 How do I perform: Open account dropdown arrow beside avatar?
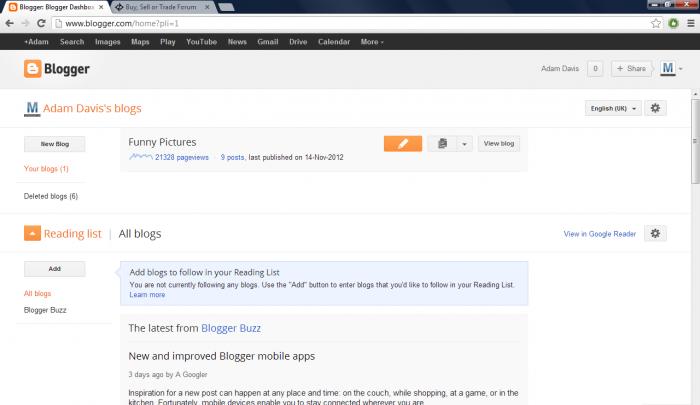[680, 69]
